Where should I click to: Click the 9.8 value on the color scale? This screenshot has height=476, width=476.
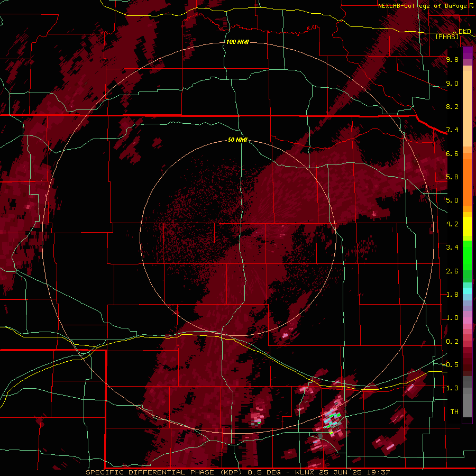[x=452, y=59]
